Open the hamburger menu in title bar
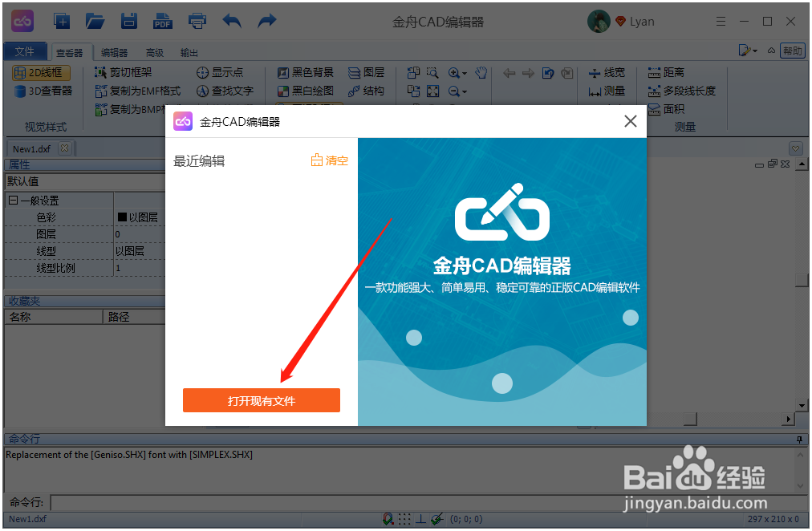This screenshot has width=812, height=531. (721, 21)
